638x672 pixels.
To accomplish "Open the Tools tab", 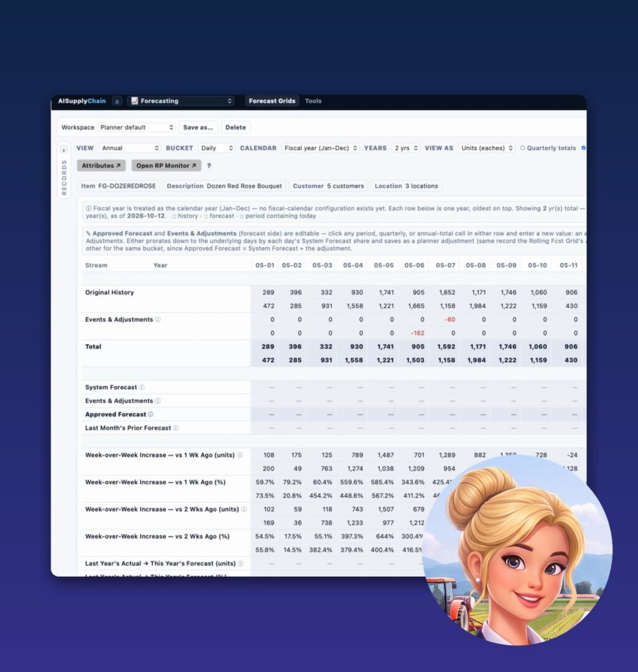I will (x=313, y=101).
